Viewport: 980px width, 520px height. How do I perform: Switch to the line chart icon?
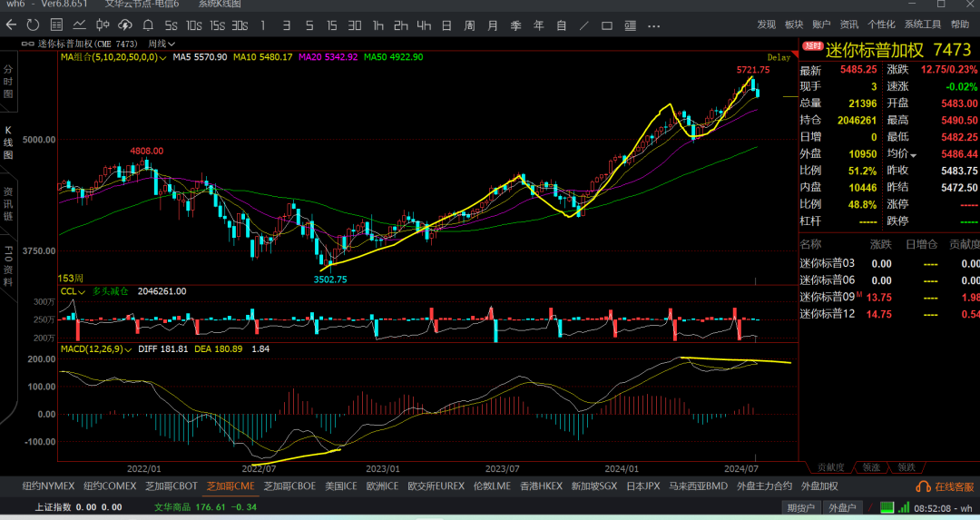coord(79,25)
